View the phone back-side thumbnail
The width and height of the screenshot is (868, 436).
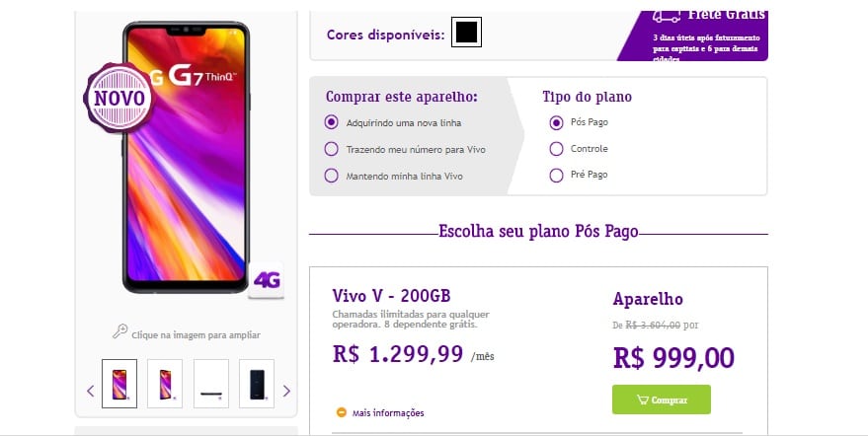[257, 384]
